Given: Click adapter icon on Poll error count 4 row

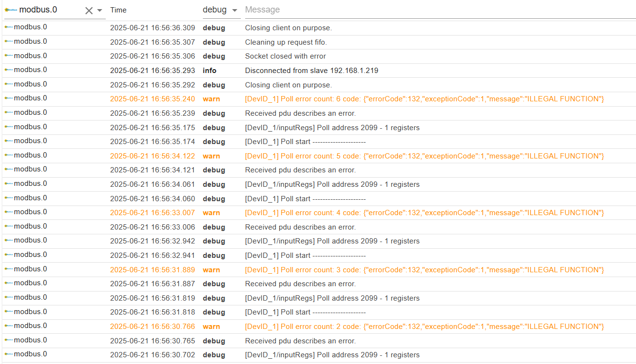Looking at the screenshot, I should click(x=9, y=212).
